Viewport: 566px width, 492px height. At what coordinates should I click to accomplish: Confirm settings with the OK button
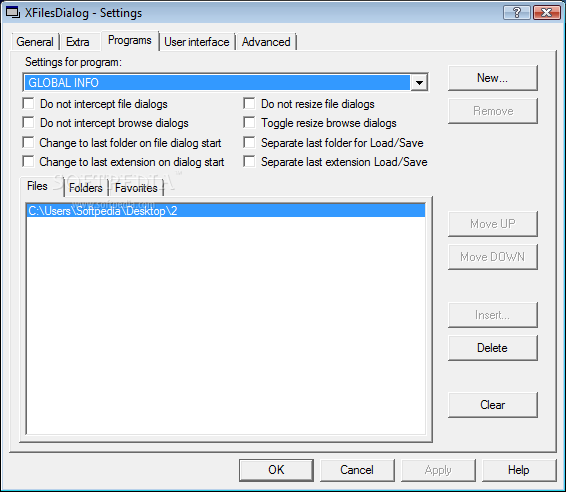point(276,470)
